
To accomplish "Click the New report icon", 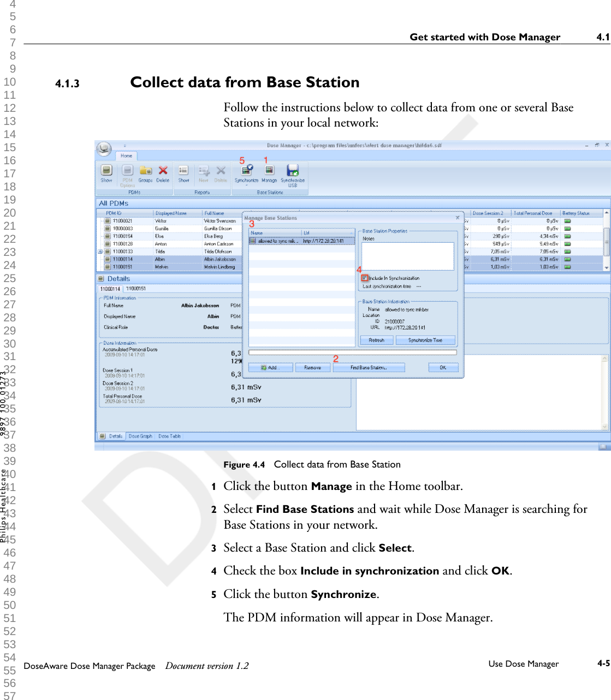I will coord(203,169).
